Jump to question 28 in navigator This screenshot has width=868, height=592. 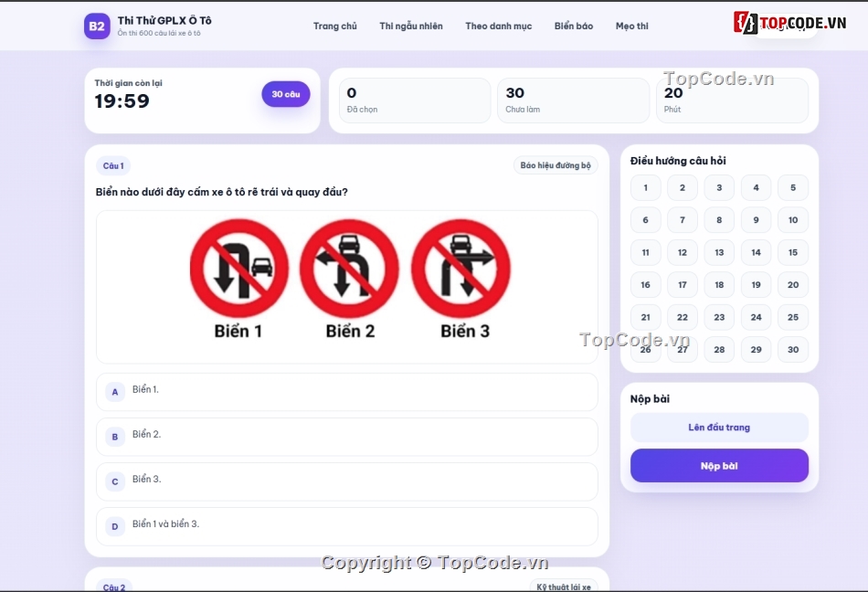pos(719,350)
